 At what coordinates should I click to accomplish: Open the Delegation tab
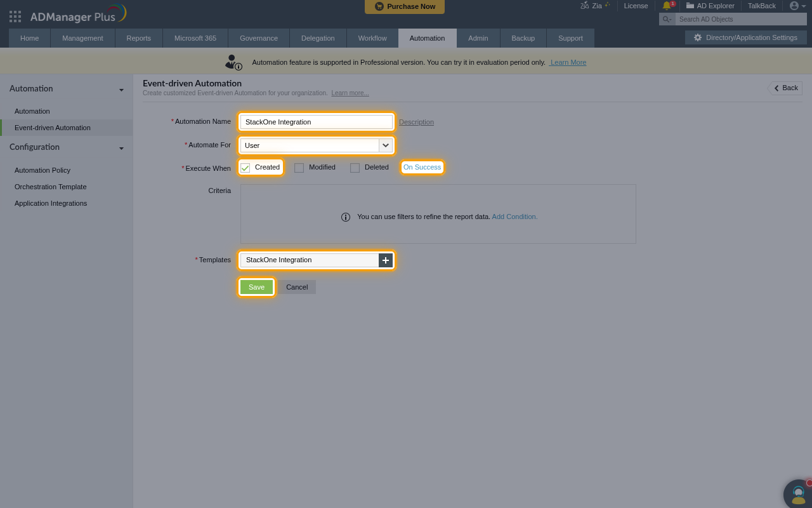tap(318, 38)
